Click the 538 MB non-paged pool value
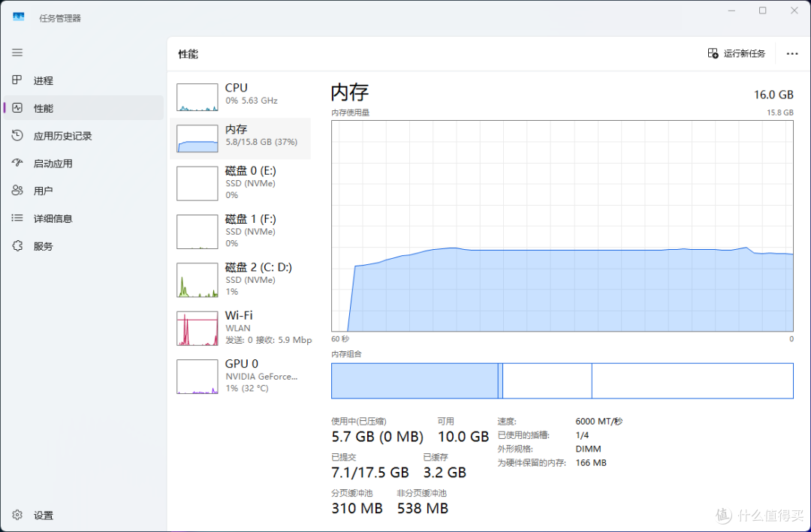This screenshot has width=811, height=532. click(x=423, y=508)
